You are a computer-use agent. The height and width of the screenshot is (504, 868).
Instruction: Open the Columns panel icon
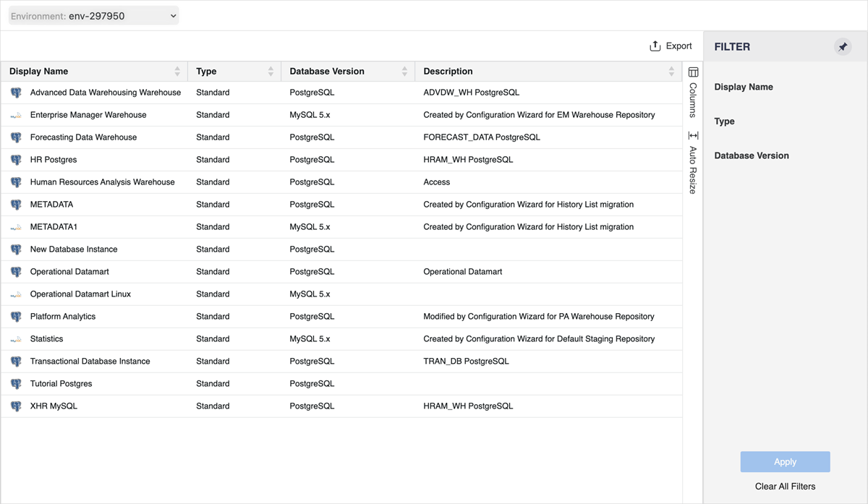click(693, 72)
